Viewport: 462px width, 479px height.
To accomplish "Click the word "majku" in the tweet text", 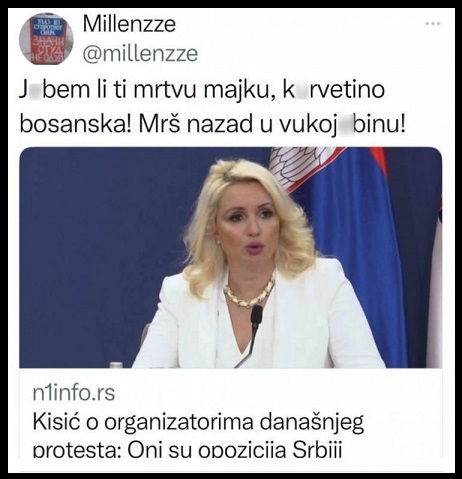I will pos(239,91).
